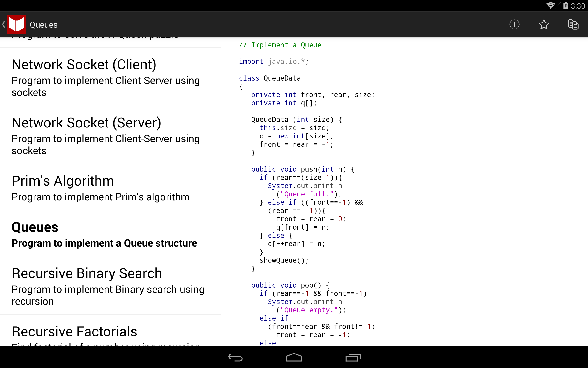Open Network Socket (Server) list item
The height and width of the screenshot is (368, 588).
[x=111, y=135]
